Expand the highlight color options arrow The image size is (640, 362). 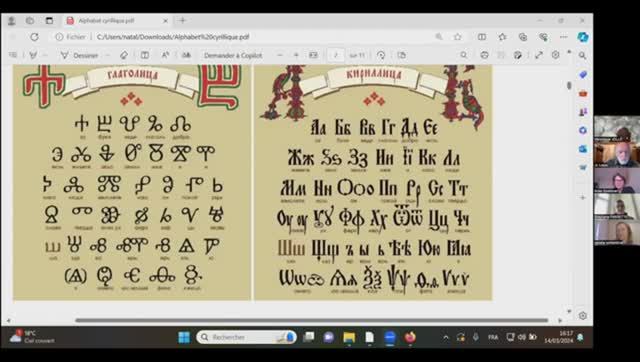tap(45, 55)
